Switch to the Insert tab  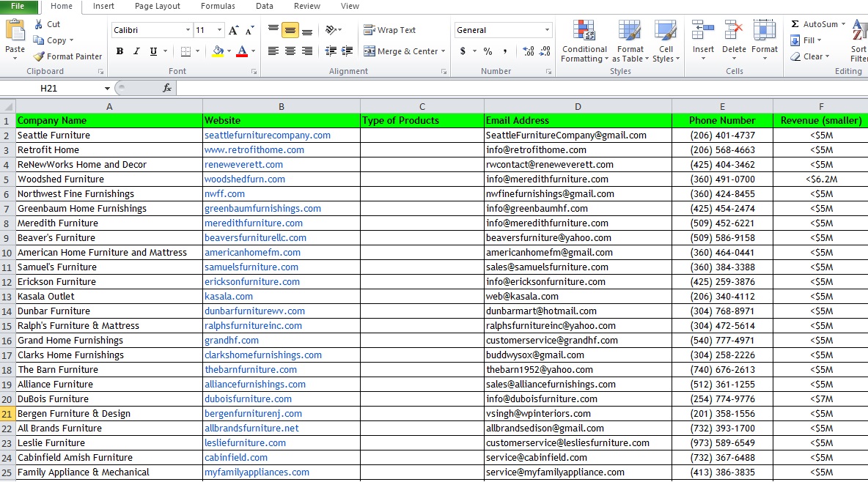pos(103,6)
